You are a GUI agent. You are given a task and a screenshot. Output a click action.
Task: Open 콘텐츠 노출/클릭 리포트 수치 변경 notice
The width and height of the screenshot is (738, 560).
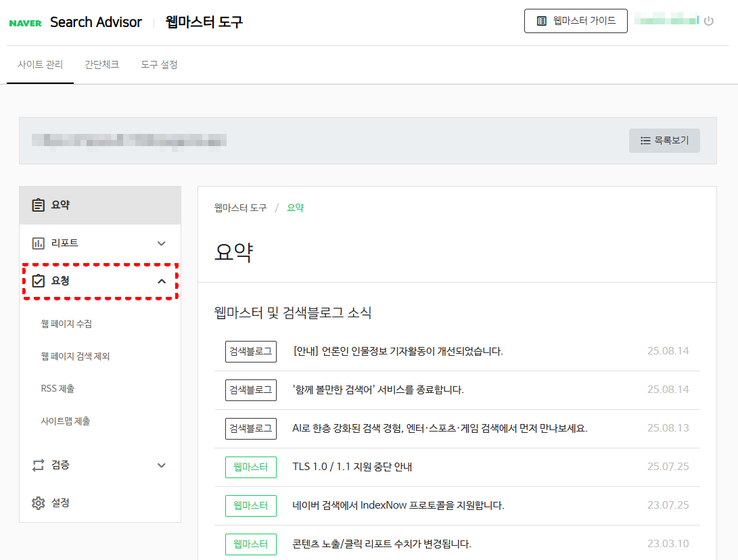pyautogui.click(x=382, y=544)
